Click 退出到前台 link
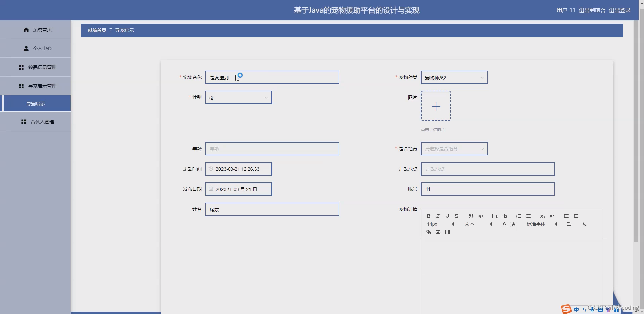Viewport: 644px width, 314px height. pos(592,10)
